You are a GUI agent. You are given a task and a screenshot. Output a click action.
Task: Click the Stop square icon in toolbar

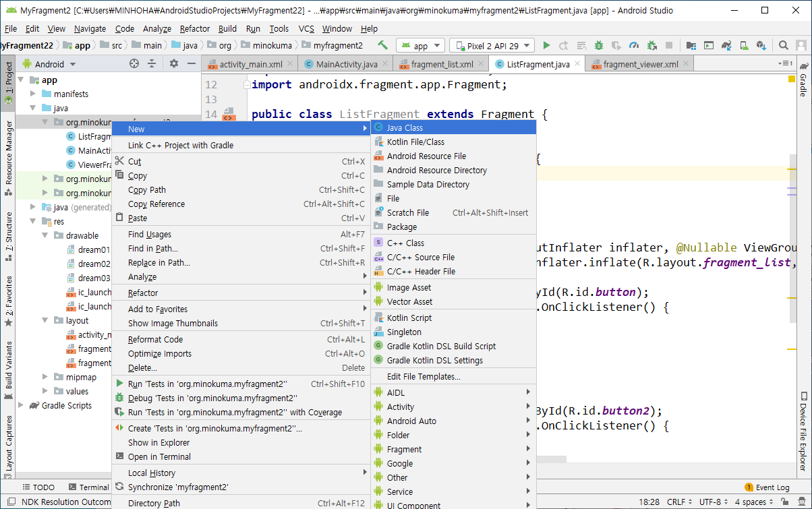669,45
